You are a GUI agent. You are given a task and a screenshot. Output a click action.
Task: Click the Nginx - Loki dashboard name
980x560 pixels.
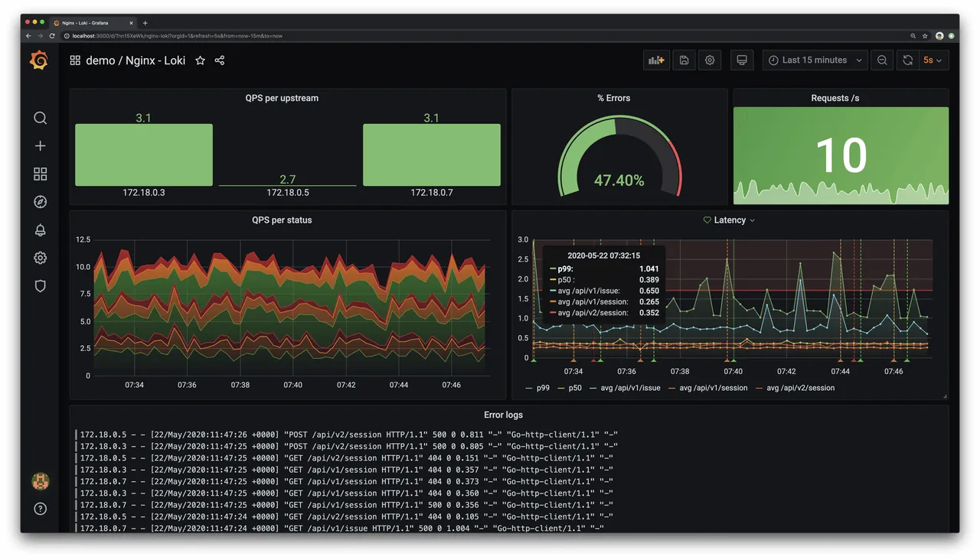[155, 60]
